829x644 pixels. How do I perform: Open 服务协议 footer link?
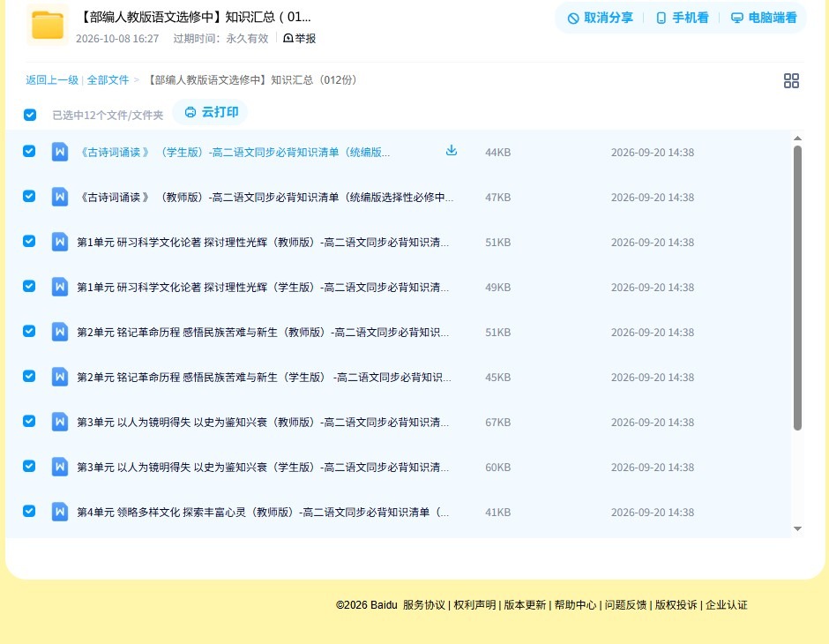point(424,605)
